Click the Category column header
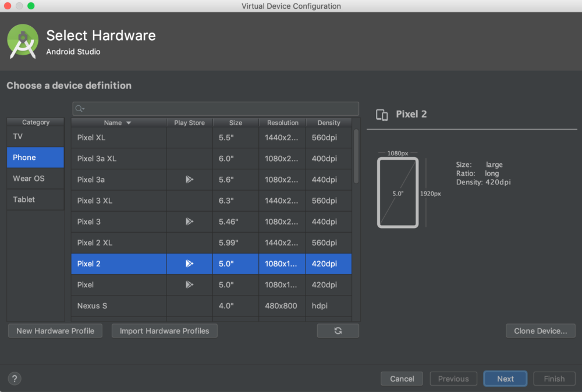The width and height of the screenshot is (582, 392). pyautogui.click(x=36, y=122)
